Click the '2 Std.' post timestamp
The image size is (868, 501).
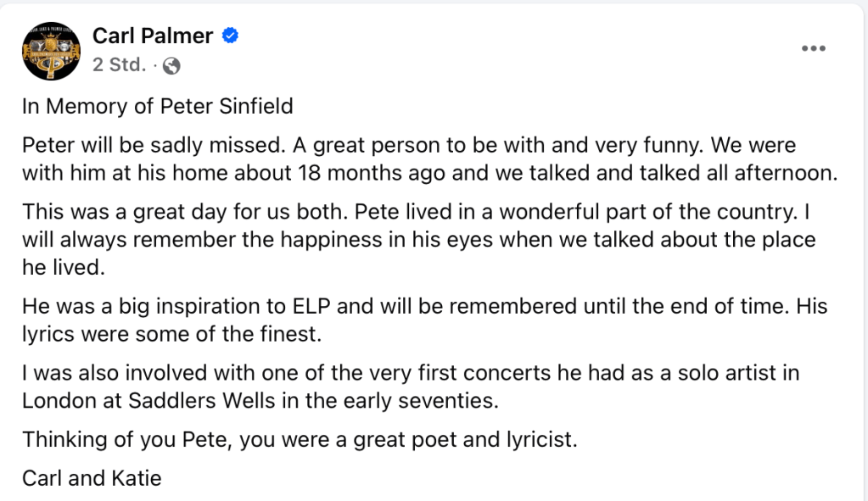coord(119,65)
